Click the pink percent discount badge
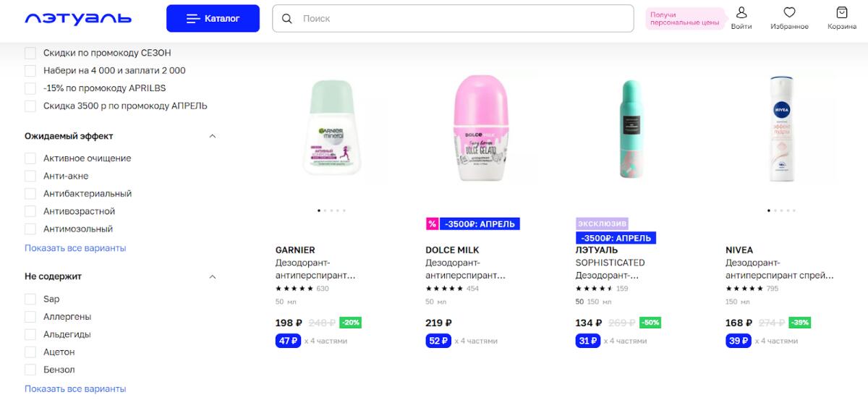This screenshot has width=868, height=400. [432, 224]
